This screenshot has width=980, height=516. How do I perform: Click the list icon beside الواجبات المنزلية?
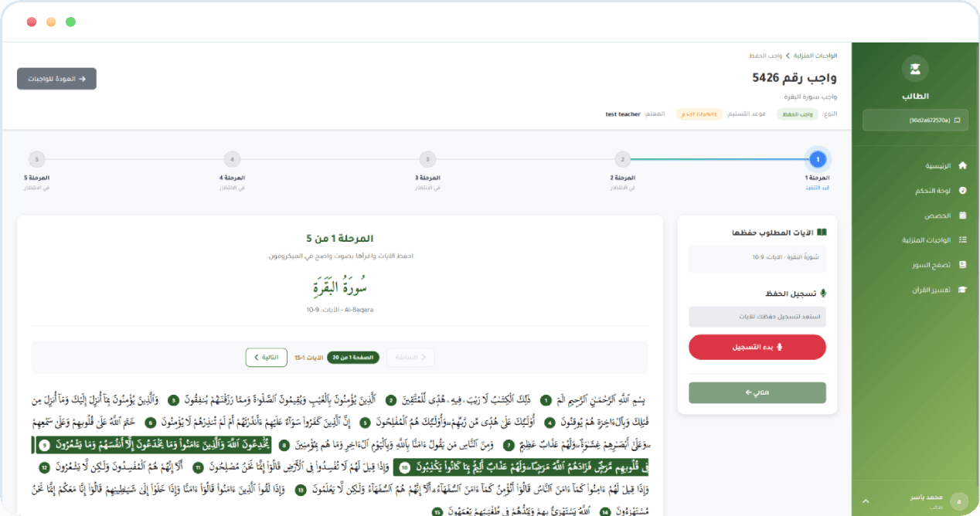962,239
